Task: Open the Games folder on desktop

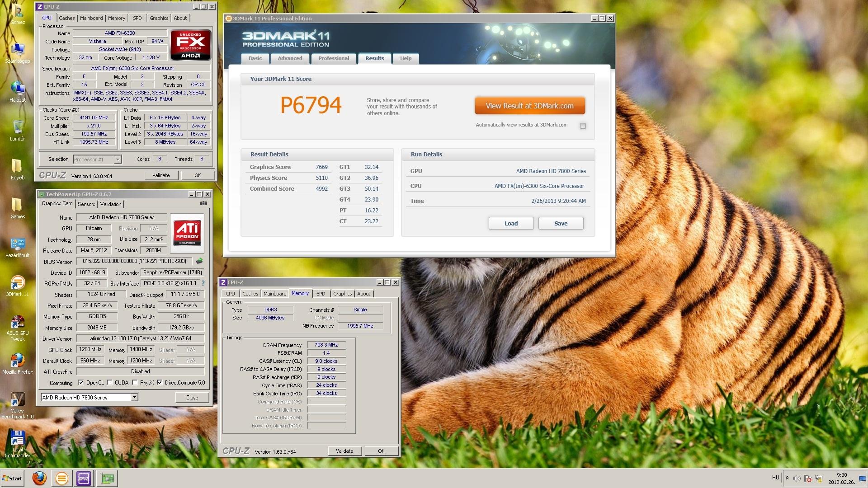Action: 17,208
